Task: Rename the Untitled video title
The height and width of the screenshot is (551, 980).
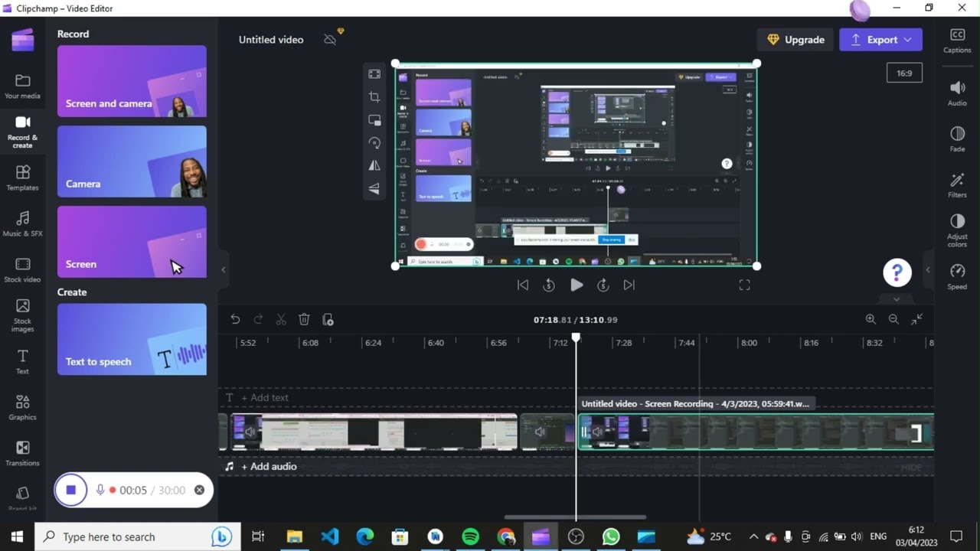Action: (x=271, y=40)
